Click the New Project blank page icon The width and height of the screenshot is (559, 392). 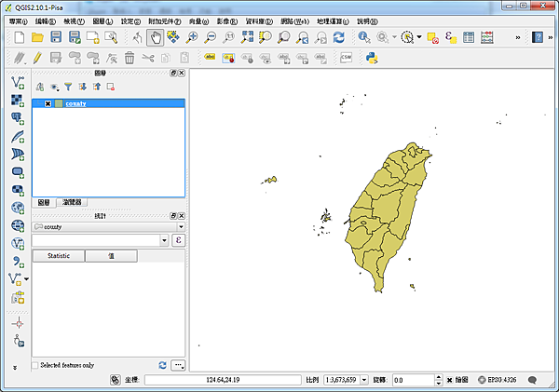[19, 37]
